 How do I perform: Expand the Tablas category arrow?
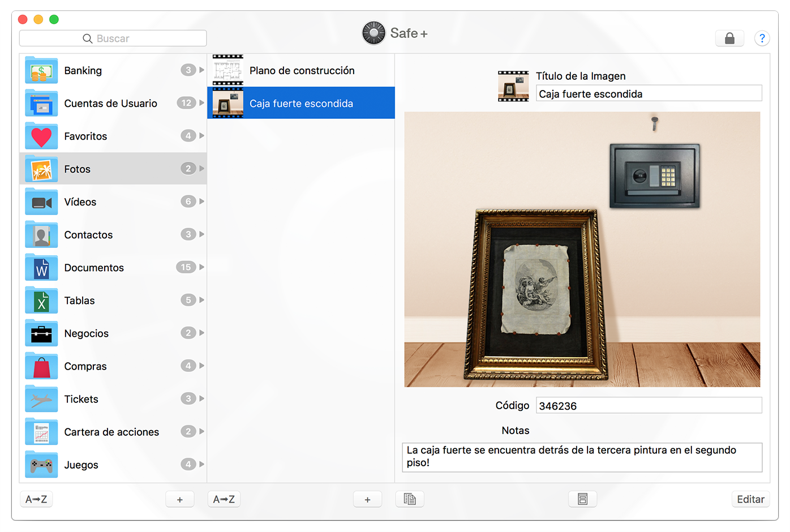(x=201, y=300)
